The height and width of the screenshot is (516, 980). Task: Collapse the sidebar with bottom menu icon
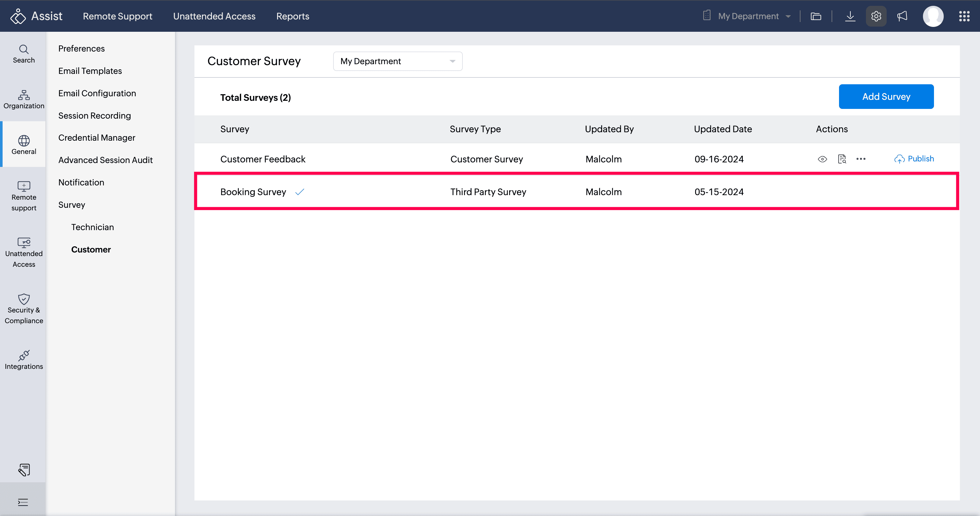click(23, 502)
